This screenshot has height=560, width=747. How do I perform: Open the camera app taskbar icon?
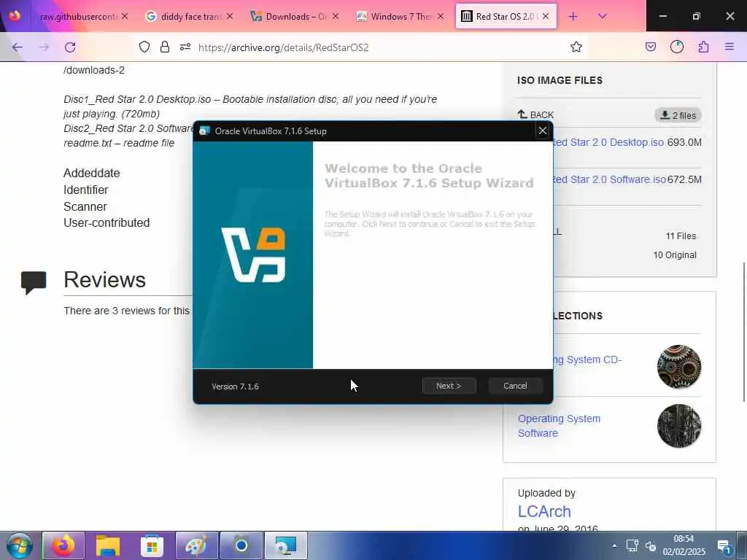pyautogui.click(x=241, y=545)
